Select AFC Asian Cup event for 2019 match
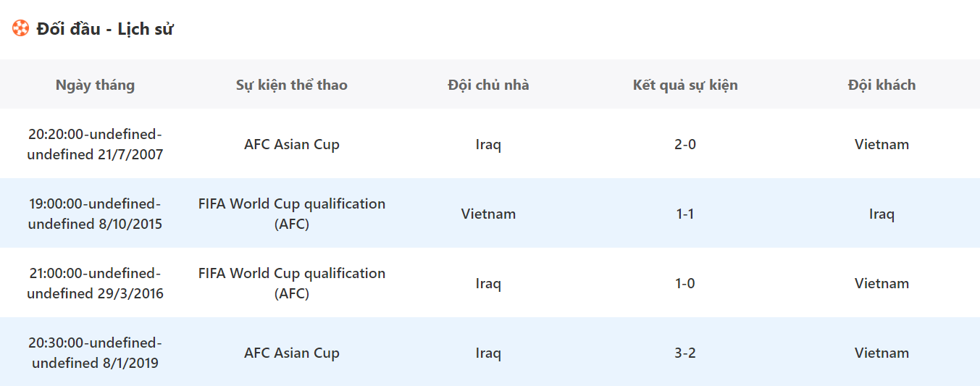 tap(292, 353)
